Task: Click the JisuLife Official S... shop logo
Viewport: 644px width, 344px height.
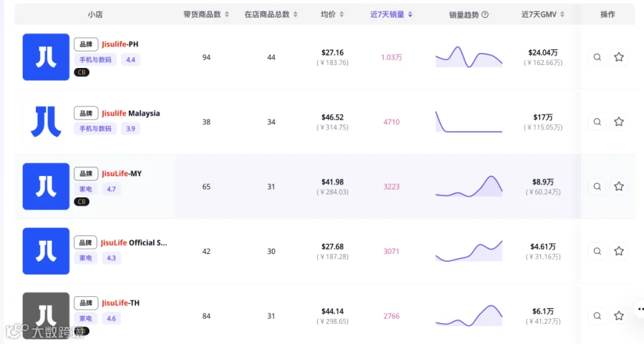Action: (x=46, y=251)
